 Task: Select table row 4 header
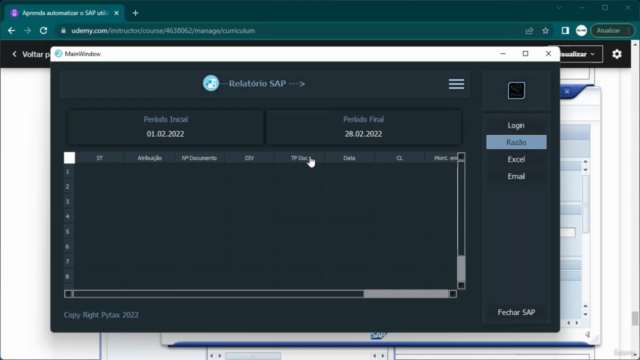pyautogui.click(x=68, y=216)
